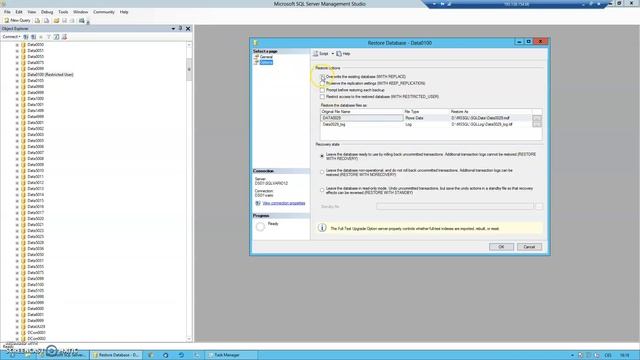Image resolution: width=640 pixels, height=360 pixels.
Task: Browse for the standby file
Action: click(x=539, y=207)
